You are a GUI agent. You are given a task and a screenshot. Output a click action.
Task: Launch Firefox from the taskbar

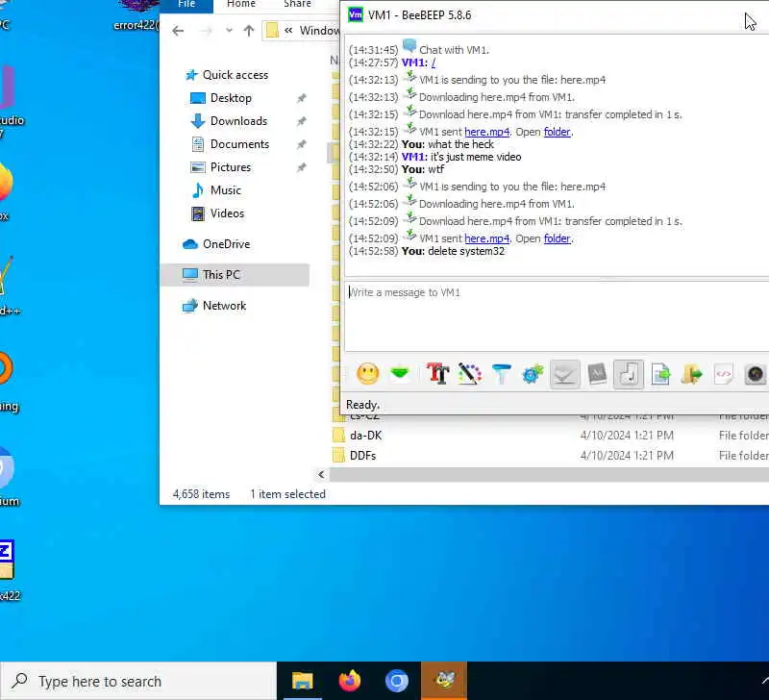tap(349, 681)
